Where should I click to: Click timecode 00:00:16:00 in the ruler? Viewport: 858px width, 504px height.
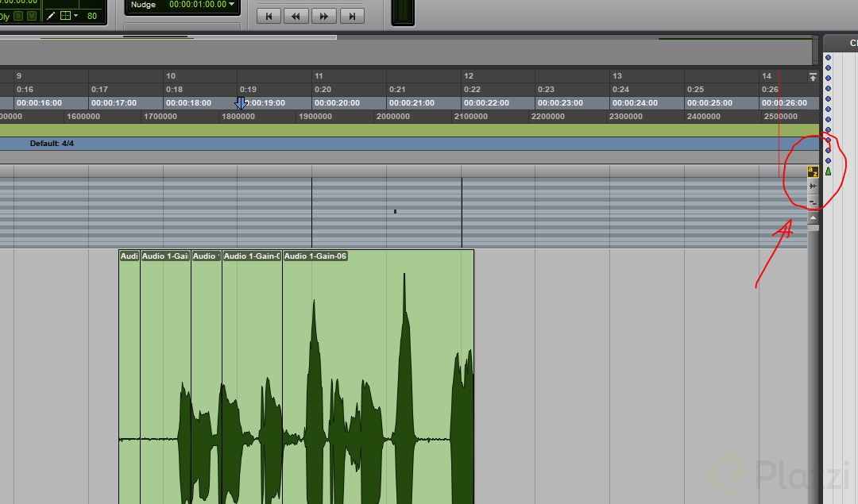pyautogui.click(x=39, y=102)
